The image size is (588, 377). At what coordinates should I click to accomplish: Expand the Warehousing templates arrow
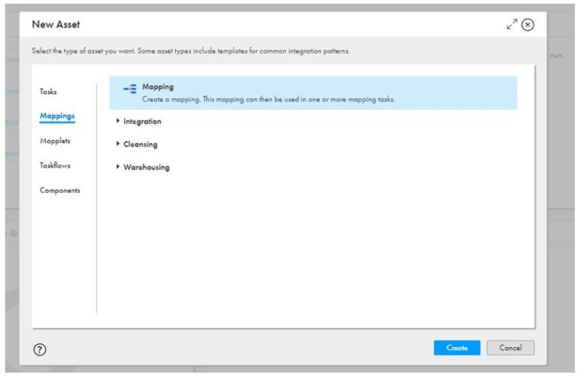pyautogui.click(x=118, y=167)
